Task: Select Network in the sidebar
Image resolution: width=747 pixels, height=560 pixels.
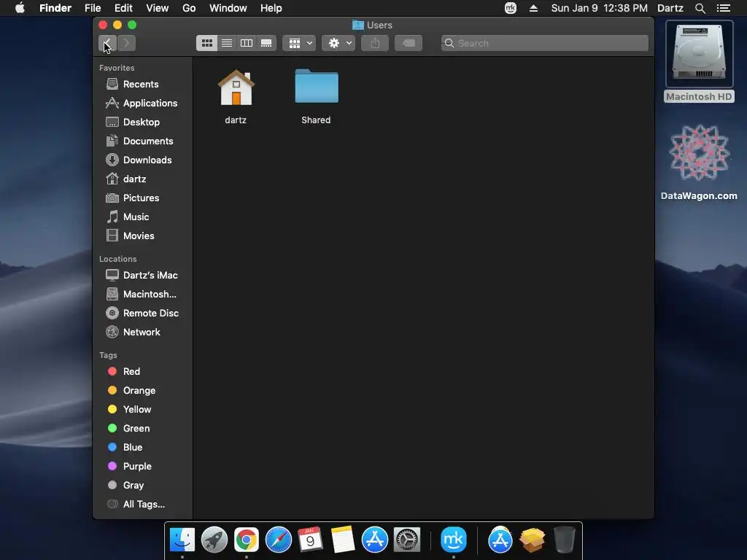Action: coord(143,332)
